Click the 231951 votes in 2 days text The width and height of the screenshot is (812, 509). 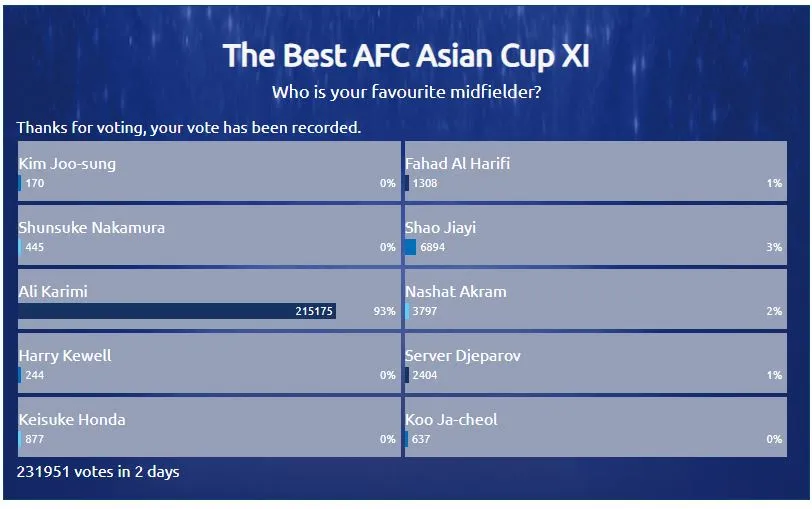[98, 472]
